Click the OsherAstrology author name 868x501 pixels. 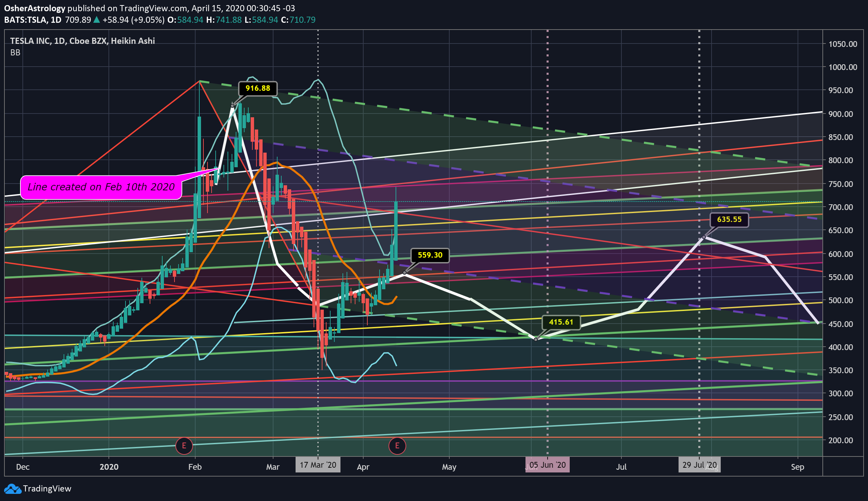pos(34,8)
